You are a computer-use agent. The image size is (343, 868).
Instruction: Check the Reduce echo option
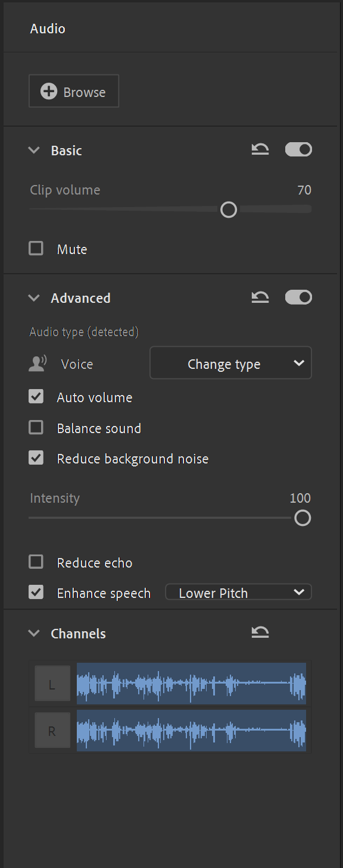(x=36, y=562)
